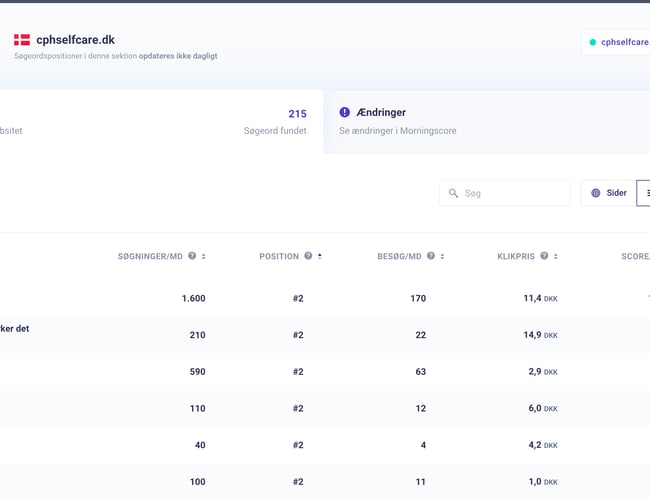
Task: Toggle sort arrows on Klikpris column
Action: (557, 256)
